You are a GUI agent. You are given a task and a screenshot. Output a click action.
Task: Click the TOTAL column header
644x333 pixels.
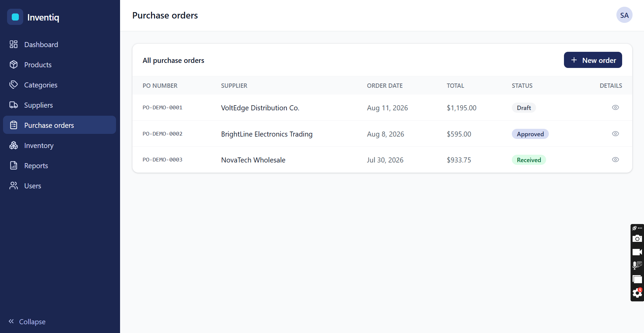[455, 85]
